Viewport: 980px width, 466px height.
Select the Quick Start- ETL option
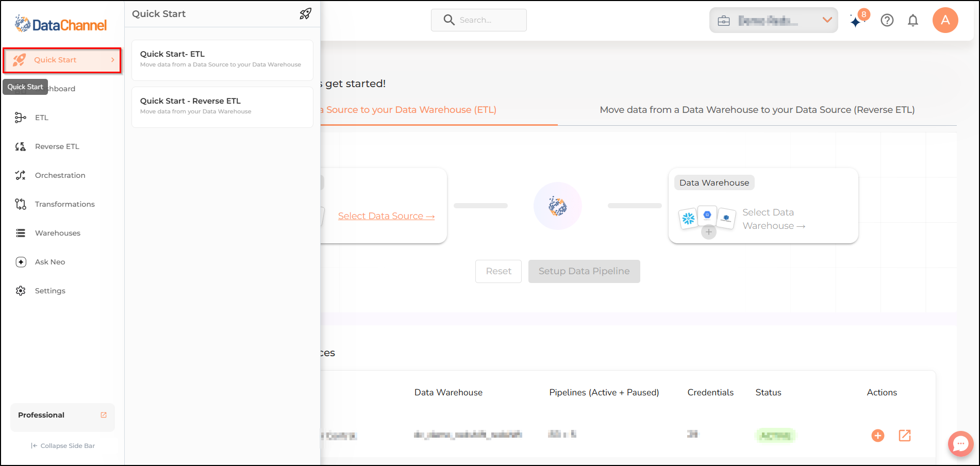pos(222,60)
